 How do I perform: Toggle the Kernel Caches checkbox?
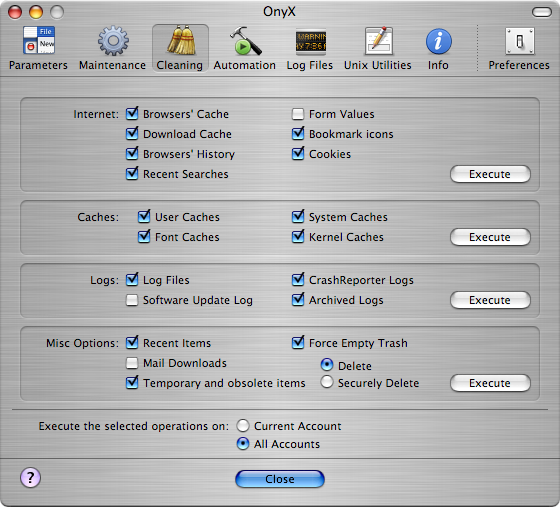click(298, 236)
